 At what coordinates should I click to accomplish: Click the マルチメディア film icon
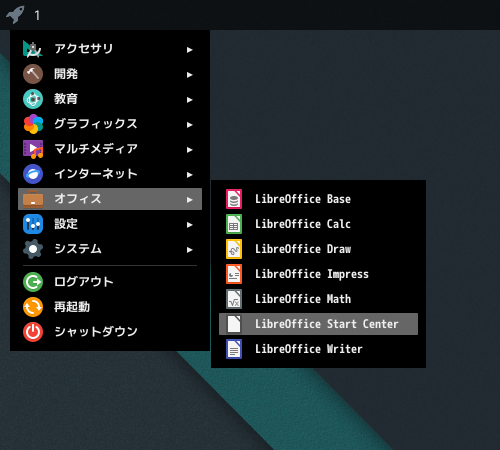pyautogui.click(x=33, y=149)
